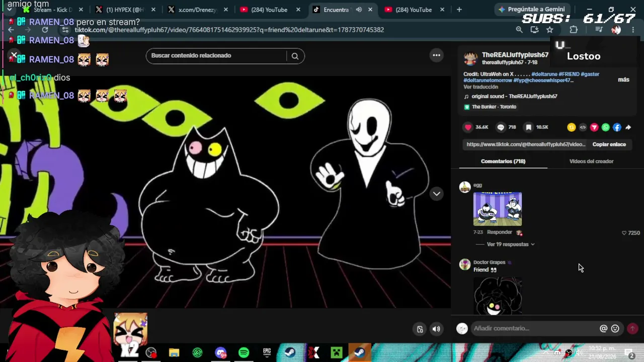The height and width of the screenshot is (362, 644).
Task: Copy the video link with 'Copiar enlace'
Action: (x=609, y=144)
